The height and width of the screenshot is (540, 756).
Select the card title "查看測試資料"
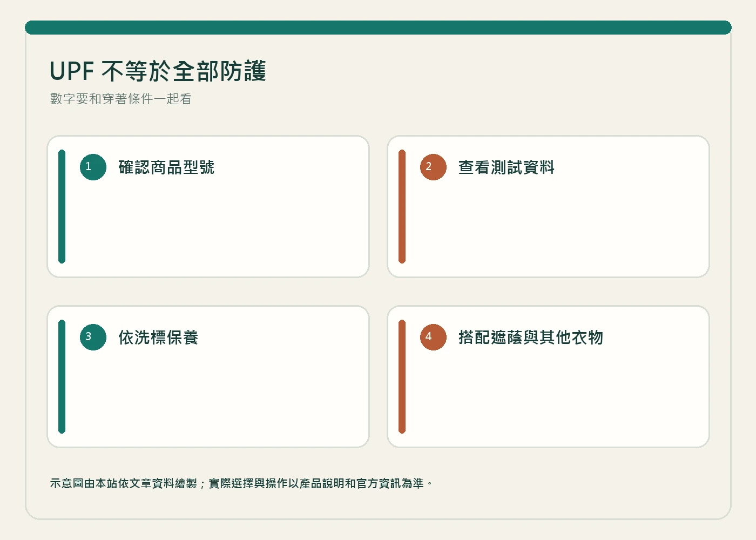point(507,167)
